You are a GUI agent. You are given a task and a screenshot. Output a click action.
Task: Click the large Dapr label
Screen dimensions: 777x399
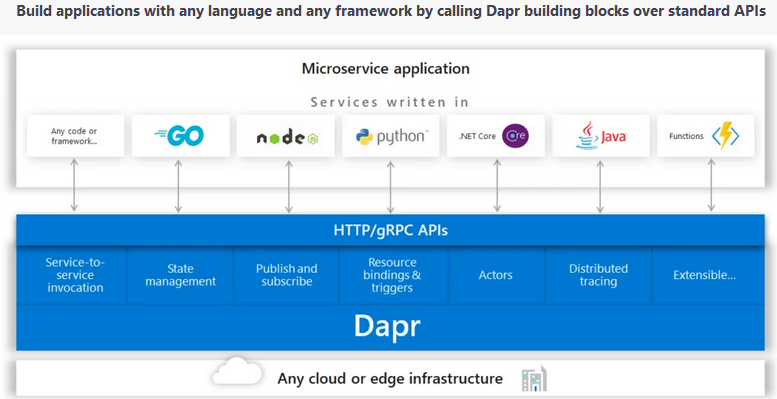[388, 326]
